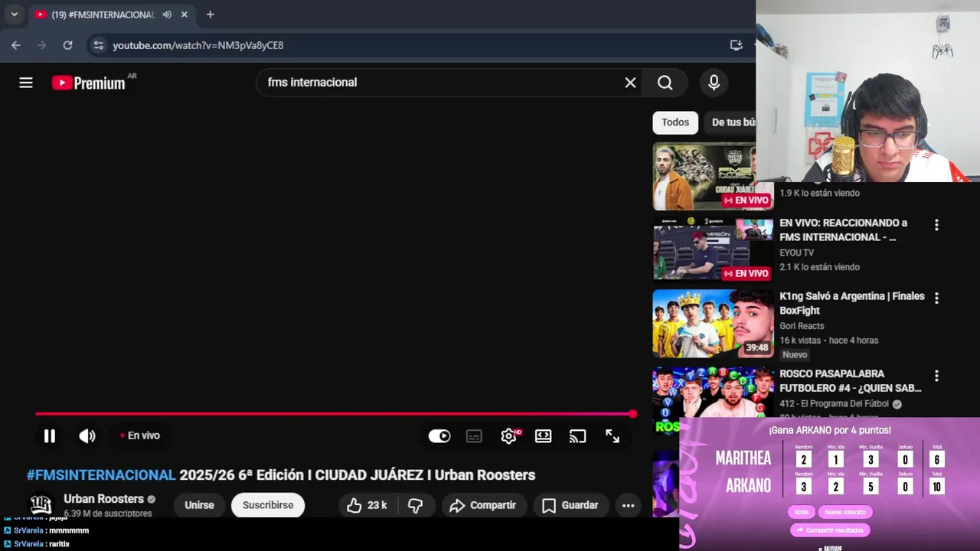The image size is (980, 551).
Task: Toggle subtitles in the player controls
Action: tap(474, 436)
